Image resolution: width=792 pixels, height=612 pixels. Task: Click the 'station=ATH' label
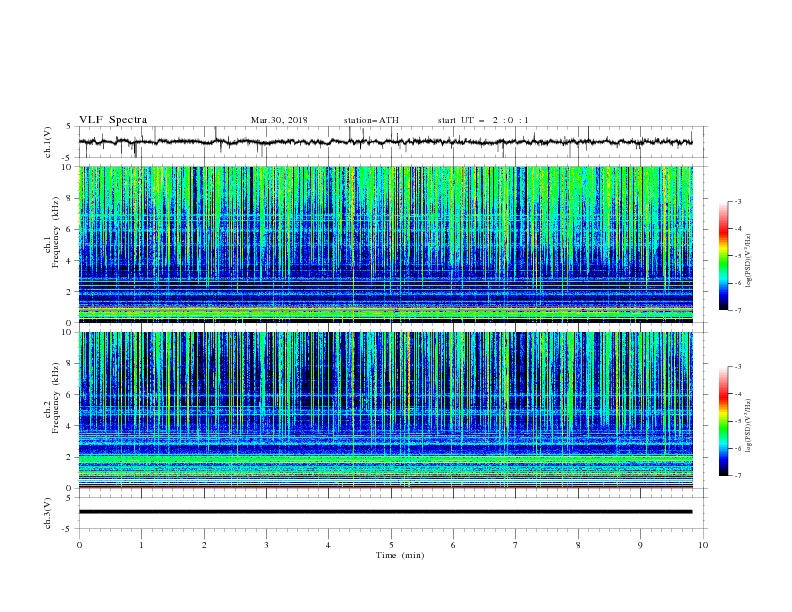click(x=371, y=120)
